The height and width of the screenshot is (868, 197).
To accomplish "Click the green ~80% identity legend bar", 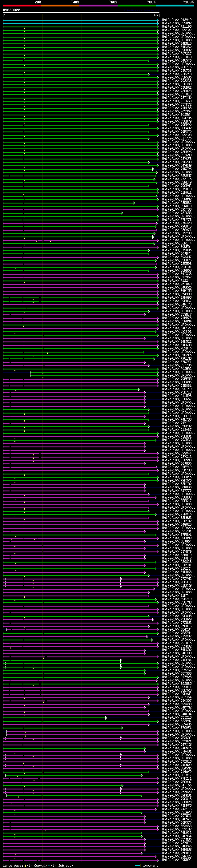I will [137, 6].
